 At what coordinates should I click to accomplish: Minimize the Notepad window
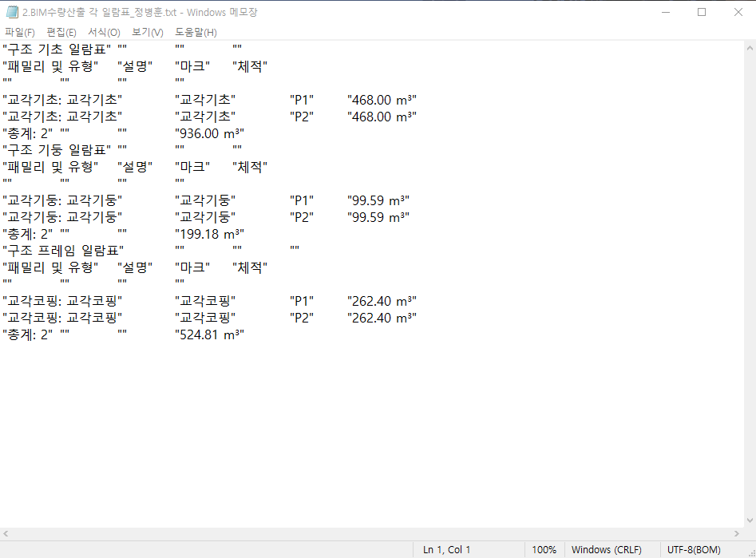pos(665,12)
